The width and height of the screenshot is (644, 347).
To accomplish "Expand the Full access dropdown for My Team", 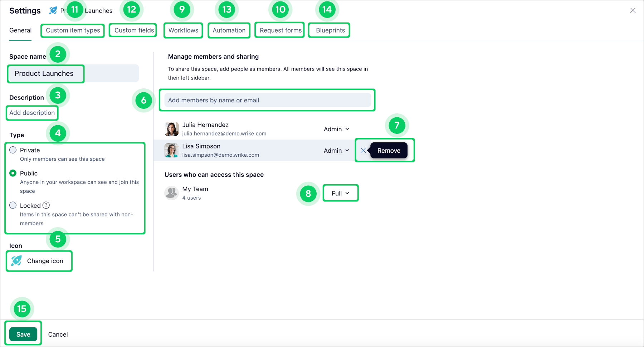I will coord(340,193).
